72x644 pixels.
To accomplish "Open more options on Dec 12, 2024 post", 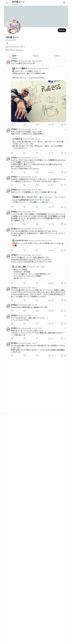I will point(65,61).
